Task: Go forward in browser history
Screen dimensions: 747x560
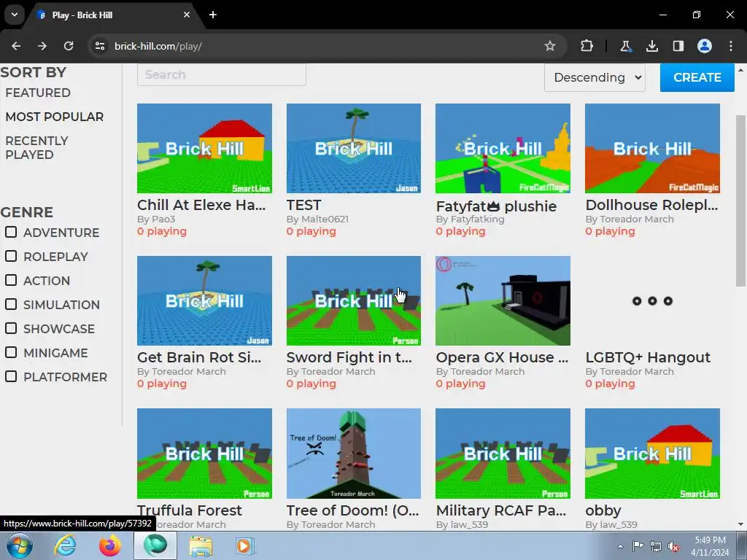Action: pyautogui.click(x=42, y=46)
